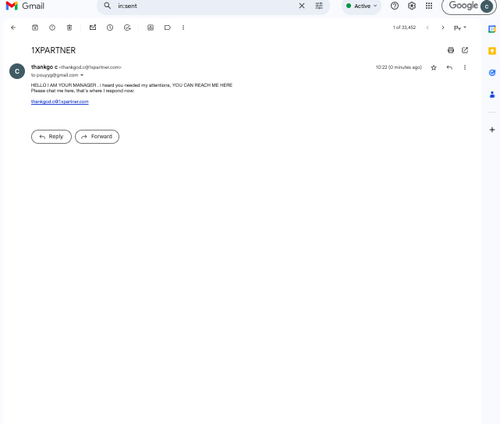Open the message's three-dot More menu
The height and width of the screenshot is (424, 500).
click(465, 68)
